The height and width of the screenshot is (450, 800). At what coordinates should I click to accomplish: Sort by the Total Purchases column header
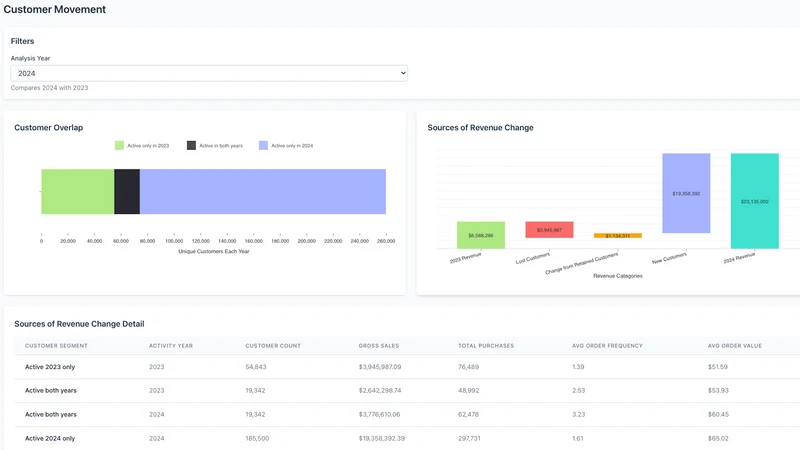pyautogui.click(x=486, y=346)
